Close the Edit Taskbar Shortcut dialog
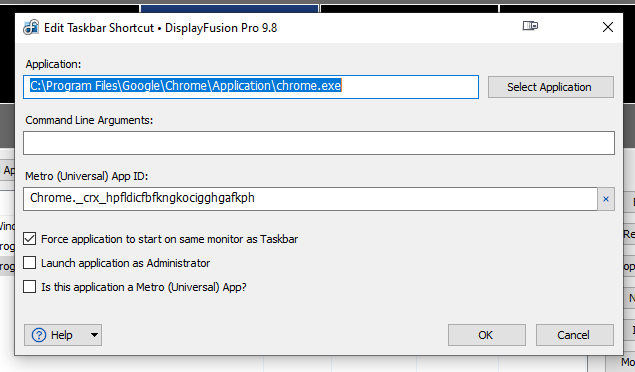 pyautogui.click(x=607, y=27)
